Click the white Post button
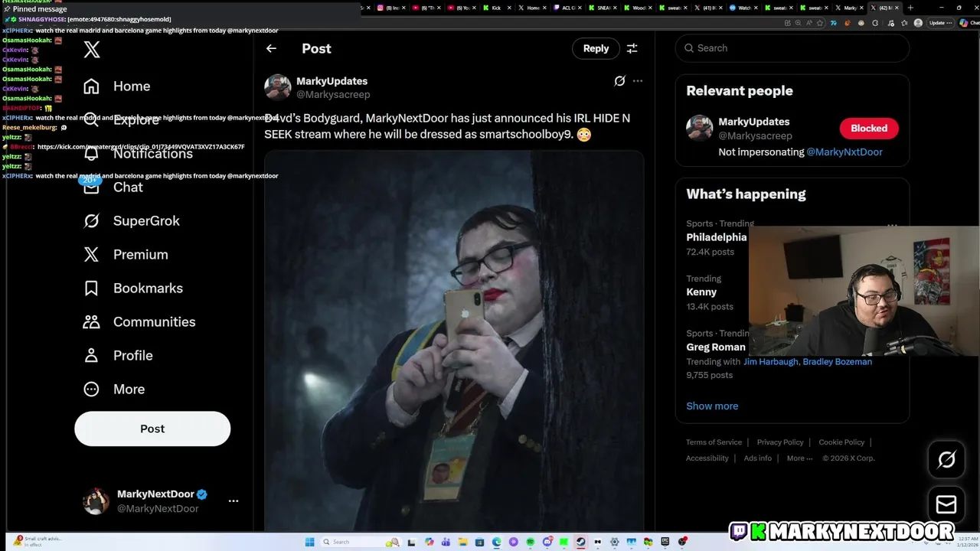This screenshot has height=551, width=980. (152, 429)
